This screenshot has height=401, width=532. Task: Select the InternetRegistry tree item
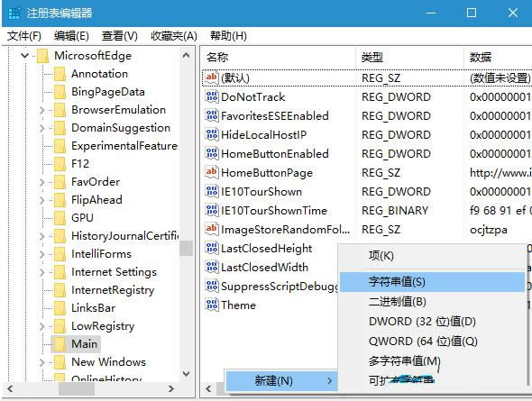pyautogui.click(x=113, y=290)
